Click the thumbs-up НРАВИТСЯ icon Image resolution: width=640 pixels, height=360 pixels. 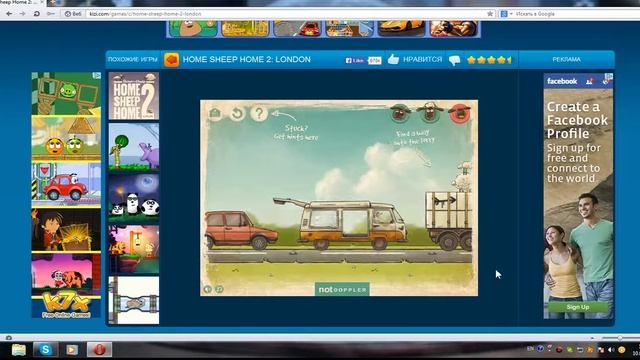click(x=393, y=59)
